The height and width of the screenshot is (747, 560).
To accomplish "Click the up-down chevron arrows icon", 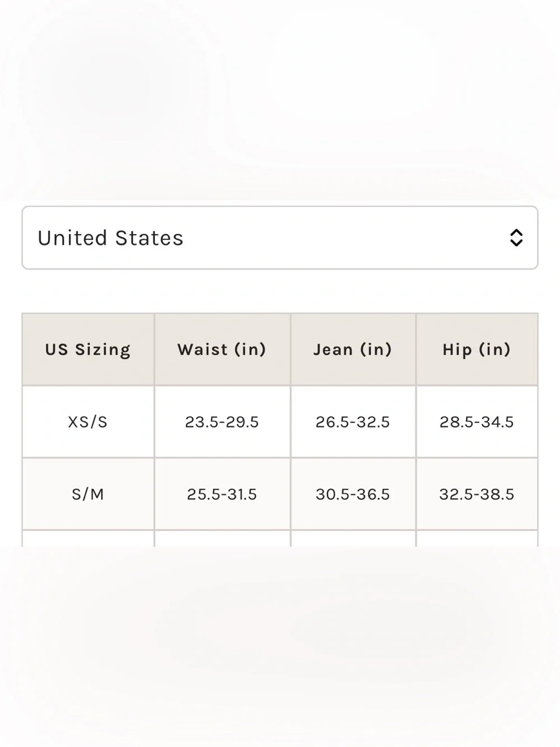I will coord(516,238).
